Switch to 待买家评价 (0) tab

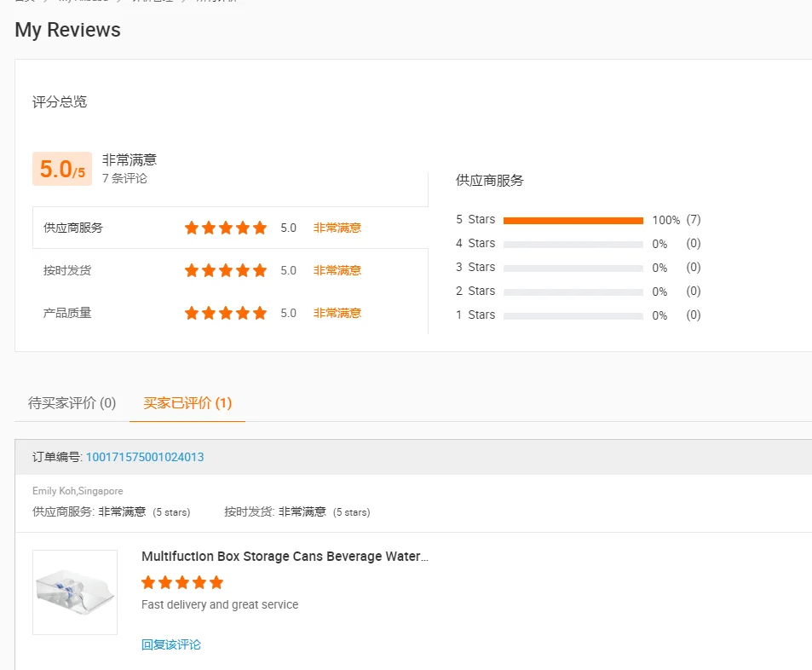coord(72,402)
